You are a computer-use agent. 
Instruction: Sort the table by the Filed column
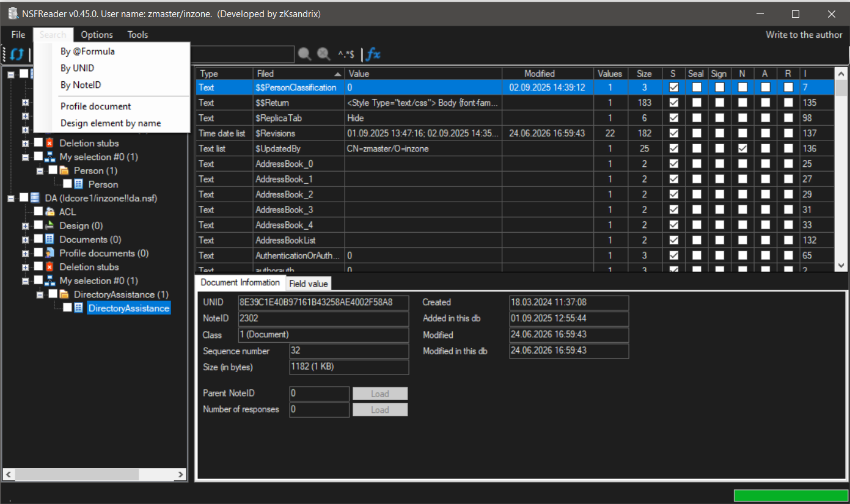click(299, 73)
